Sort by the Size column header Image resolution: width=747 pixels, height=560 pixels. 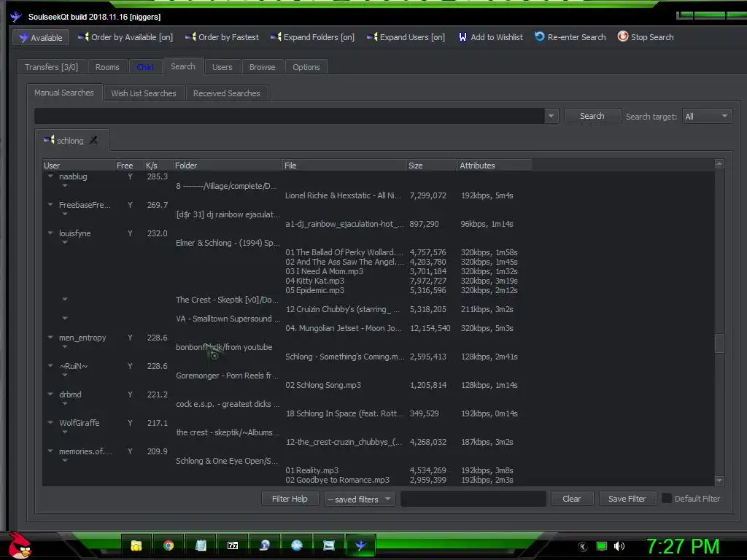click(432, 166)
